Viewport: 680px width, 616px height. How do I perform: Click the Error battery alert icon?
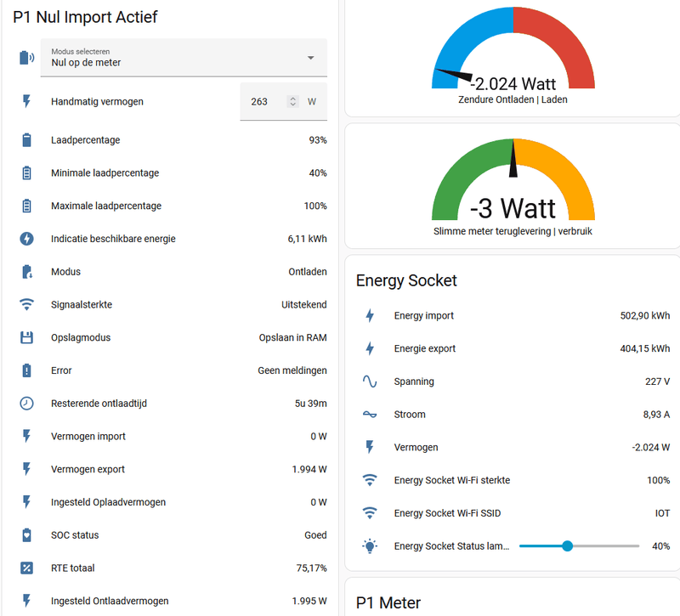point(27,370)
